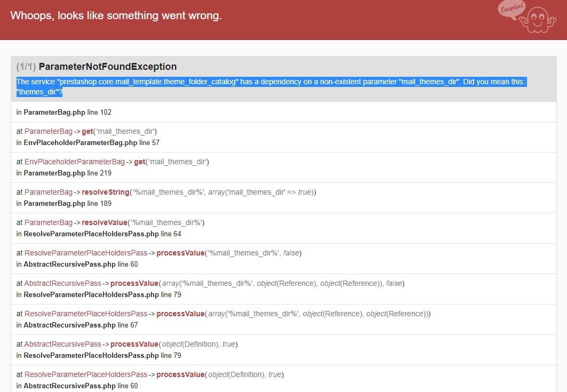
Task: Click the highlighted exception message text
Action: (x=270, y=87)
